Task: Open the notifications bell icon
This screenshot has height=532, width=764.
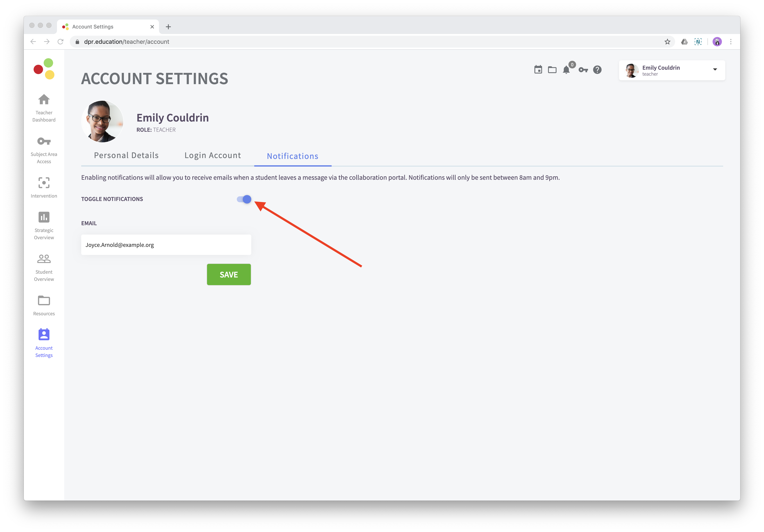Action: [x=566, y=70]
